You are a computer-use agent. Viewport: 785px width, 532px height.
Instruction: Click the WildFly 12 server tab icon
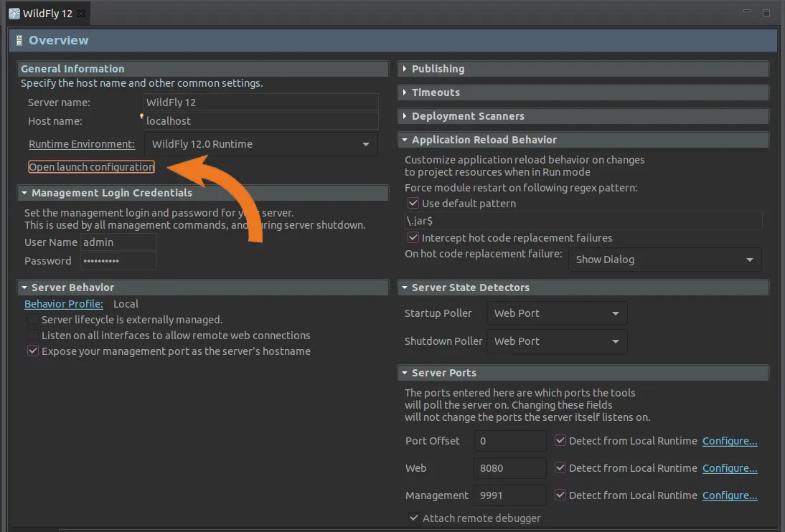coord(14,14)
